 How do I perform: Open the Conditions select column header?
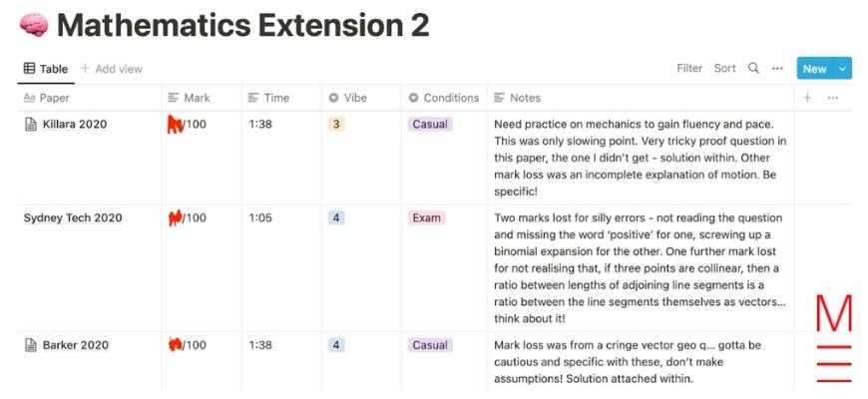click(x=443, y=98)
